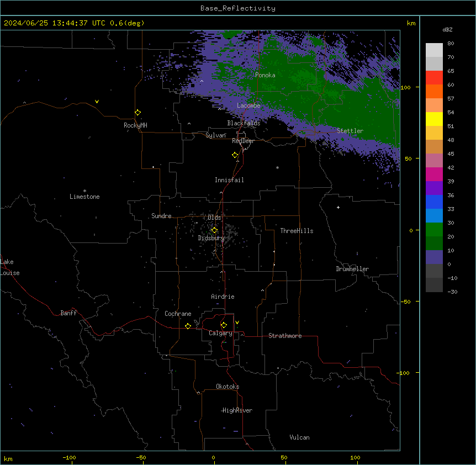This screenshot has width=476, height=465.
Task: Click the yellow diamond marker below Cochrane label
Action: [188, 326]
